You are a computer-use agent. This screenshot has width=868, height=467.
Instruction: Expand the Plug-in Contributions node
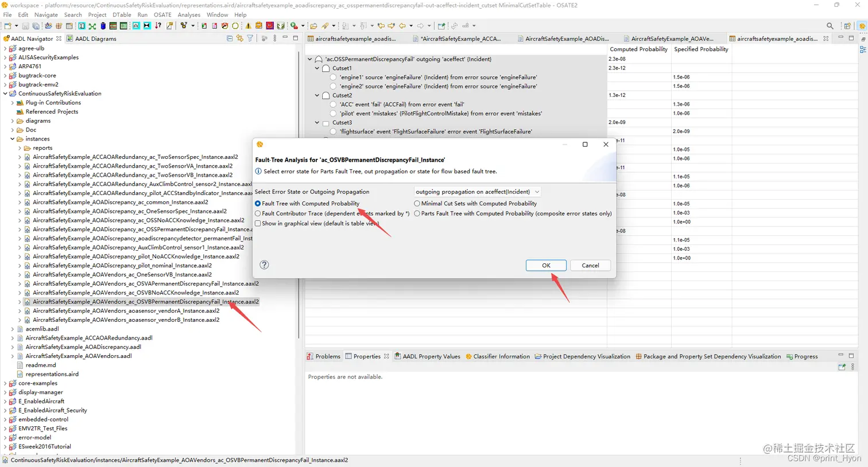click(x=13, y=103)
